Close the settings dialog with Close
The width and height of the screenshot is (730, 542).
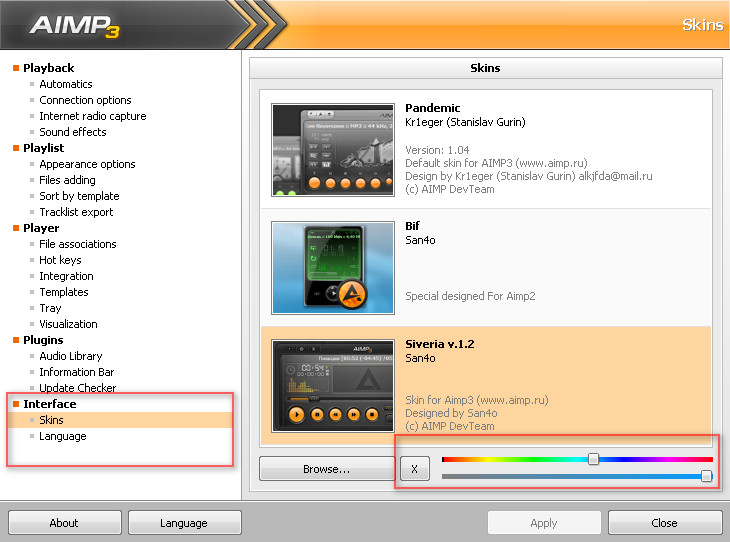point(664,523)
